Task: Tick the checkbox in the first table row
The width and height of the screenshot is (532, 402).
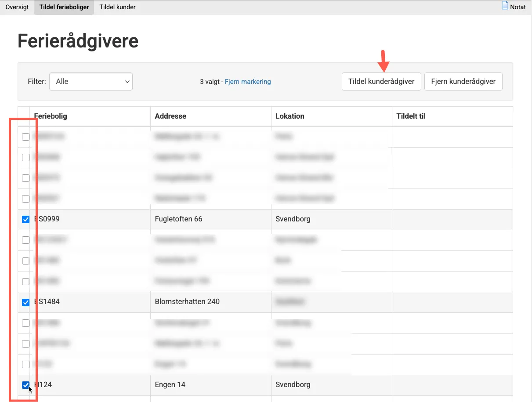Action: tap(26, 137)
